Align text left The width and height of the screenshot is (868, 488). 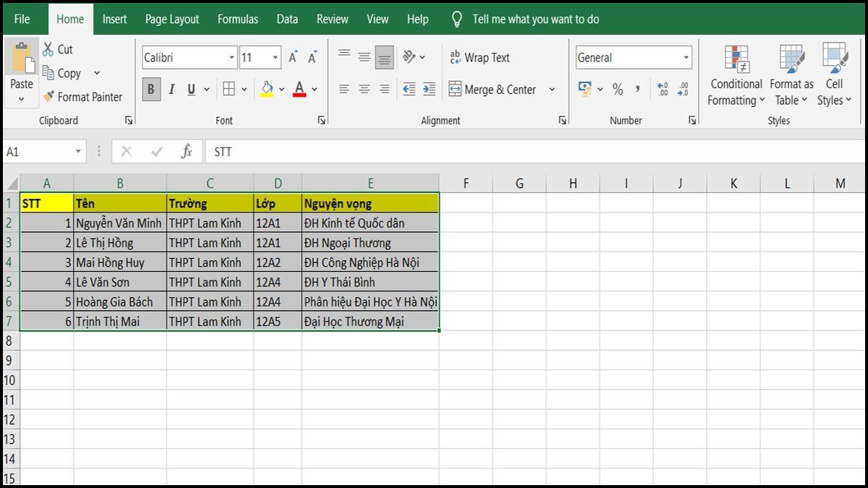click(x=344, y=89)
